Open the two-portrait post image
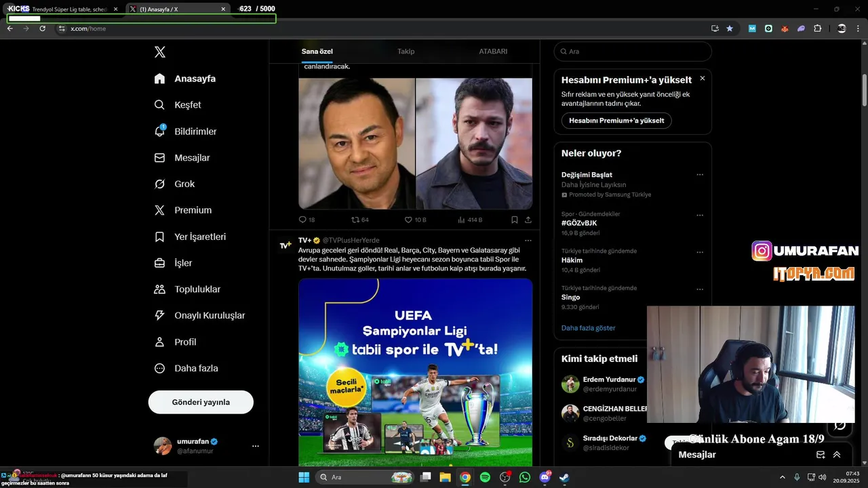Viewport: 868px width, 488px height. (415, 143)
